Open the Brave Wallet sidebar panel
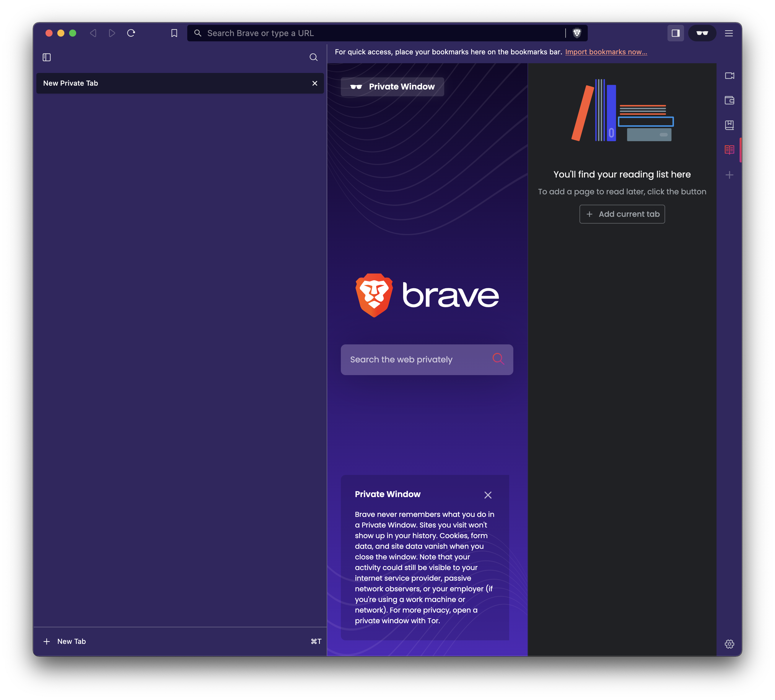Screen dimensions: 775x700 pyautogui.click(x=729, y=100)
